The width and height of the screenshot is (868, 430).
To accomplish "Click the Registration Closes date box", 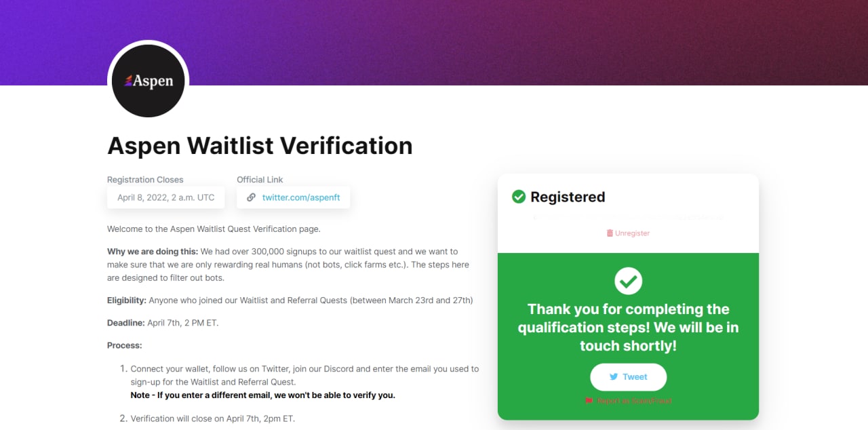I will click(165, 197).
